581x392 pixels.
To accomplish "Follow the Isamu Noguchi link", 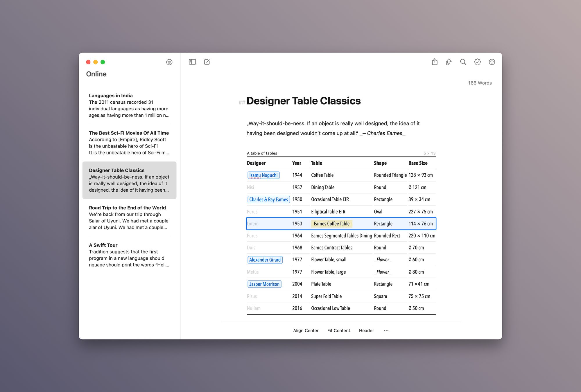I will coord(263,175).
